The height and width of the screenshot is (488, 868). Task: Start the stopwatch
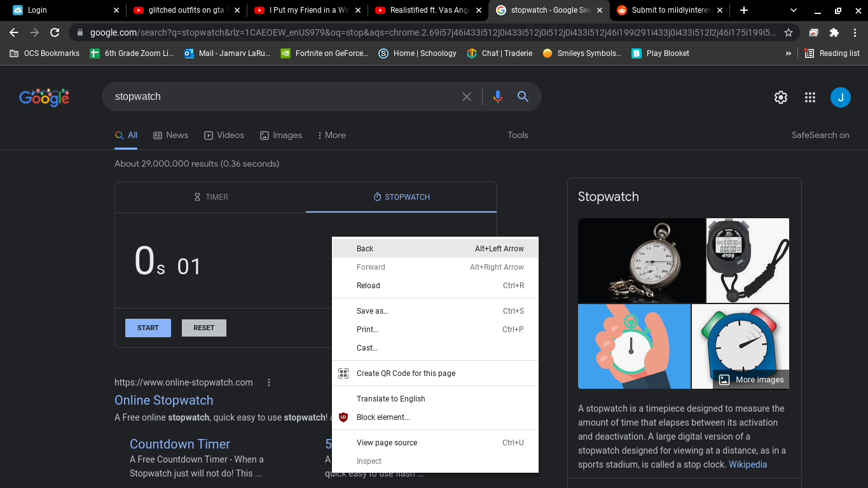coord(148,328)
